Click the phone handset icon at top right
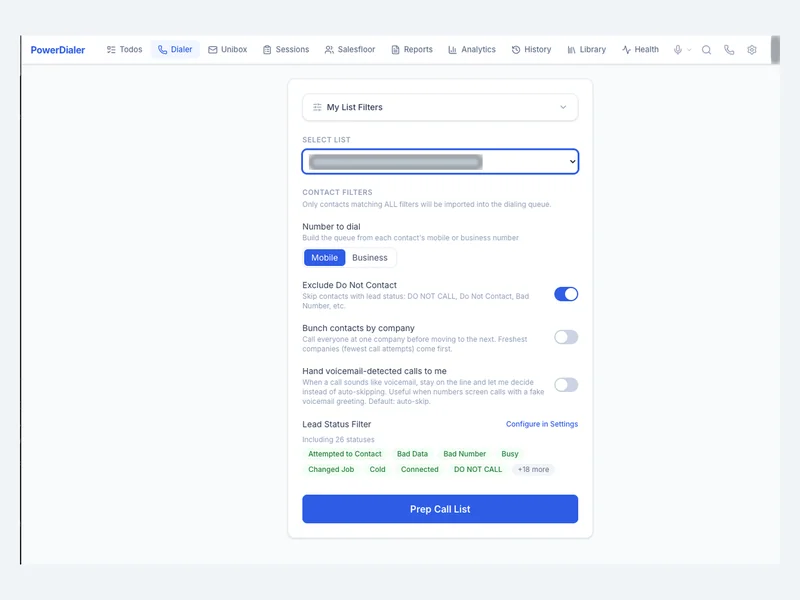The height and width of the screenshot is (600, 800). click(x=729, y=50)
